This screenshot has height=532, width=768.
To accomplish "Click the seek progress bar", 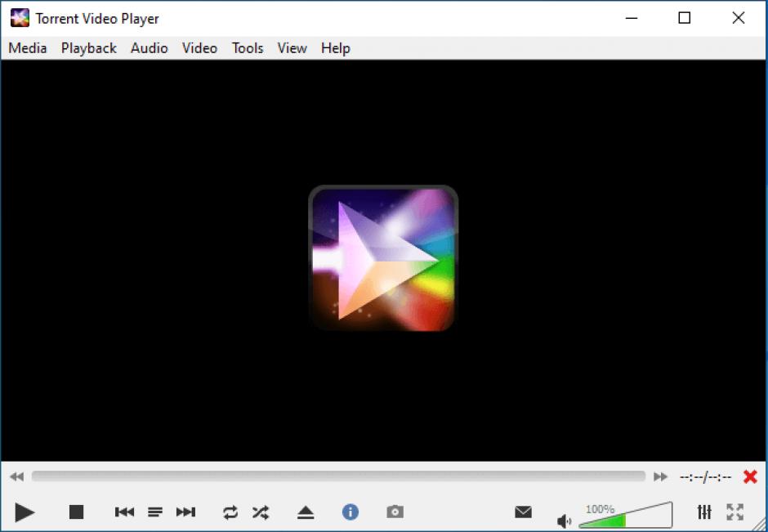I will [338, 476].
